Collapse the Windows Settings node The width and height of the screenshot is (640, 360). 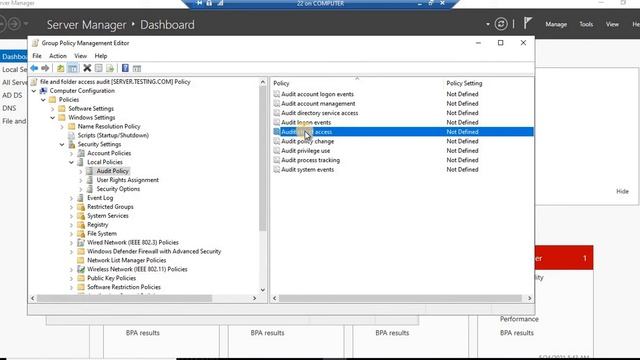tap(53, 118)
